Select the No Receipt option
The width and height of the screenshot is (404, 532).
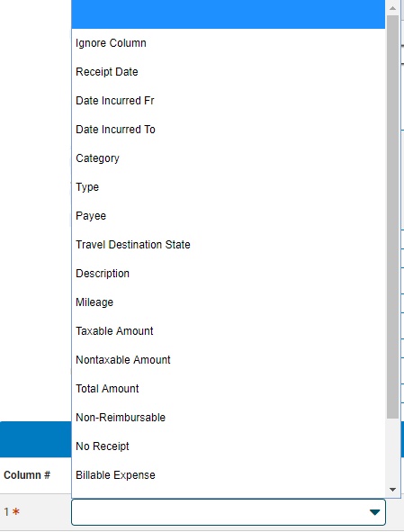point(229,446)
